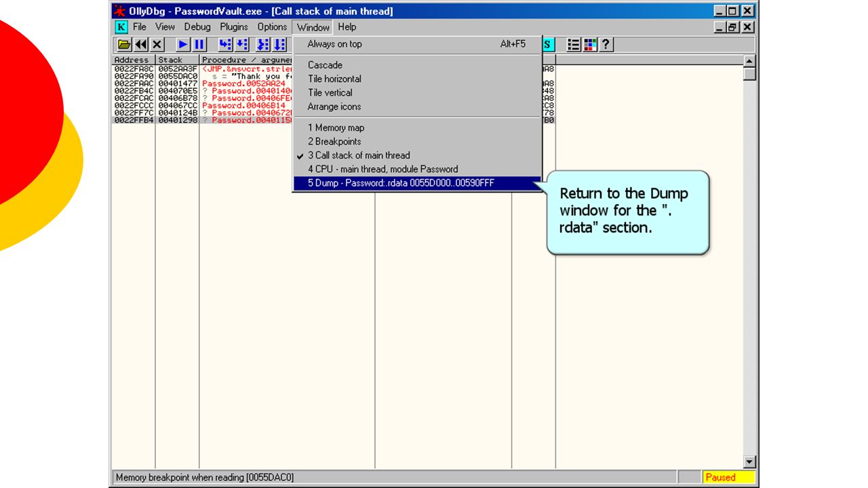The width and height of the screenshot is (868, 488).
Task: Switch to 1 Memory map window
Action: click(x=417, y=127)
